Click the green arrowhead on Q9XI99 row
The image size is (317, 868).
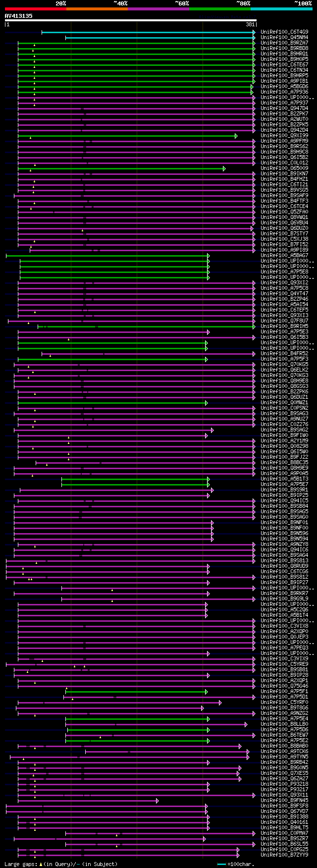236,136
